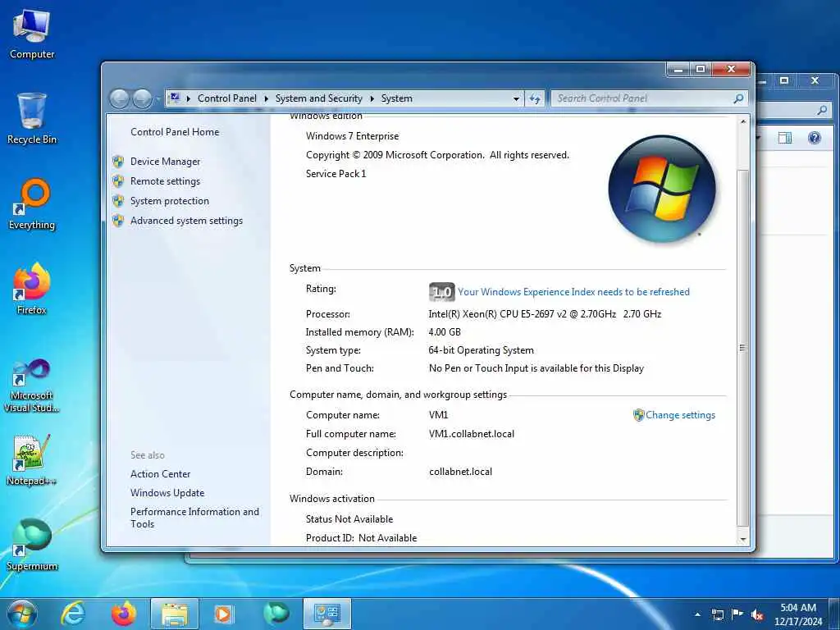The height and width of the screenshot is (630, 840).
Task: Open the Windows Start menu orb
Action: tap(22, 614)
